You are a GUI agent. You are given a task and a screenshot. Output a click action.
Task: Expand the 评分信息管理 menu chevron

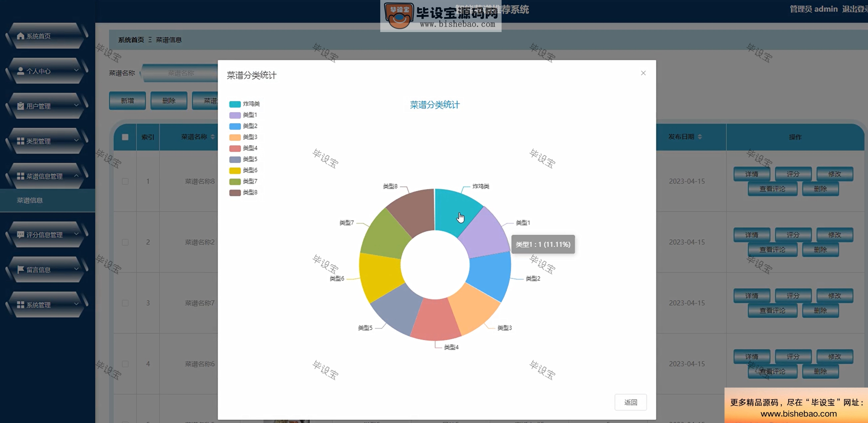click(76, 234)
